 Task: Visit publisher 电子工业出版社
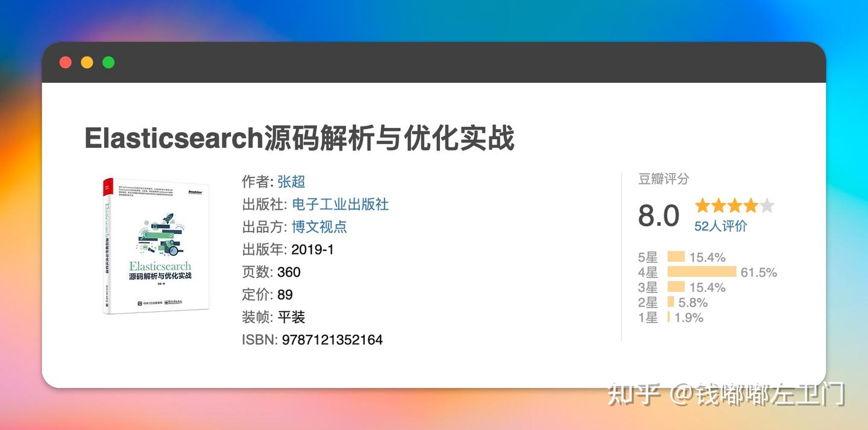coord(341,204)
